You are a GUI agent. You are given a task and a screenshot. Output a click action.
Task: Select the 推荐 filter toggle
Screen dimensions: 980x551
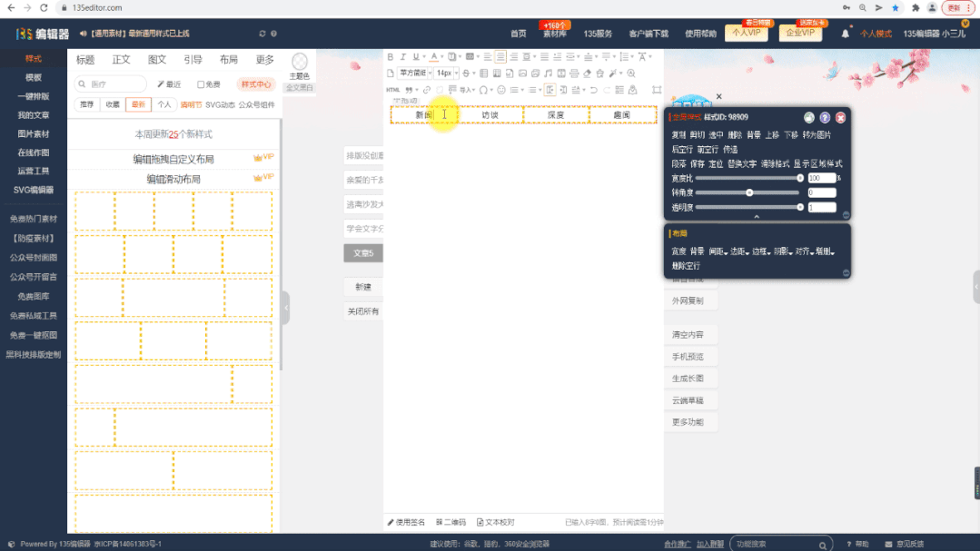coord(87,104)
